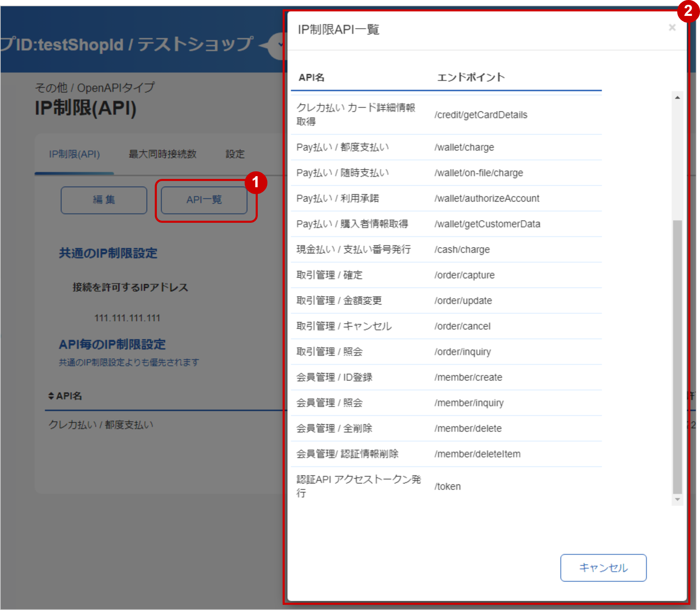
Task: Click the allowed IP address 111.111.111.111
Action: [126, 318]
